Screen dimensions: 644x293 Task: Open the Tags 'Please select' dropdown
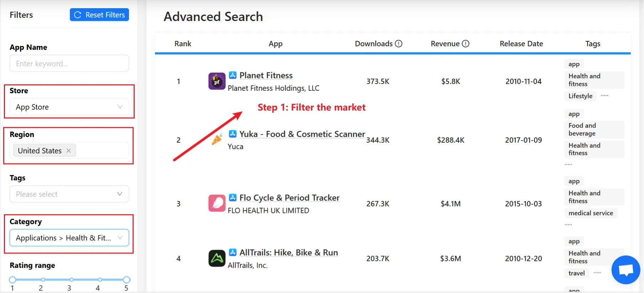tap(69, 194)
